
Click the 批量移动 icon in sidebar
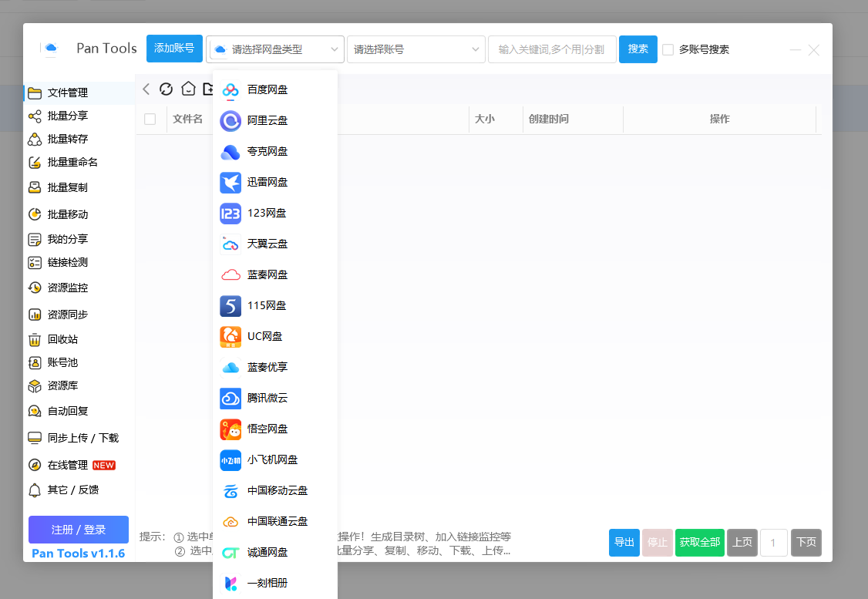(x=35, y=214)
